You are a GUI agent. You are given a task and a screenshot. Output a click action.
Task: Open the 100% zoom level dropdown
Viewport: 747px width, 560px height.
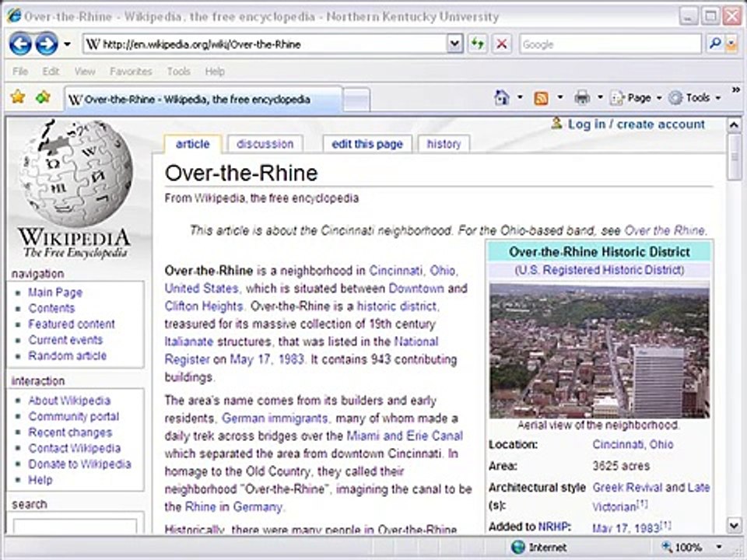click(719, 547)
